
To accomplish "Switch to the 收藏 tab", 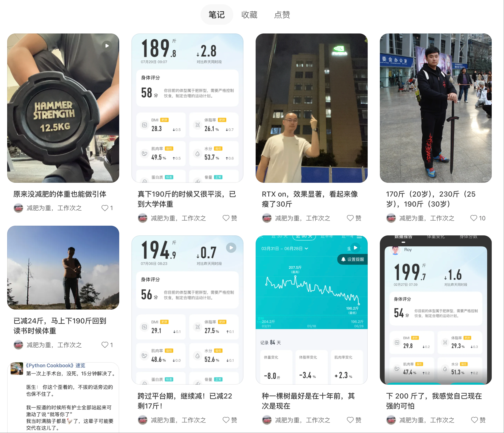I will 249,15.
